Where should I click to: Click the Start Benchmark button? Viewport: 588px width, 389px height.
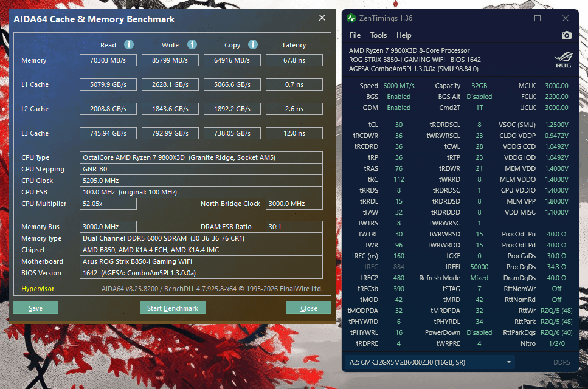click(x=173, y=308)
